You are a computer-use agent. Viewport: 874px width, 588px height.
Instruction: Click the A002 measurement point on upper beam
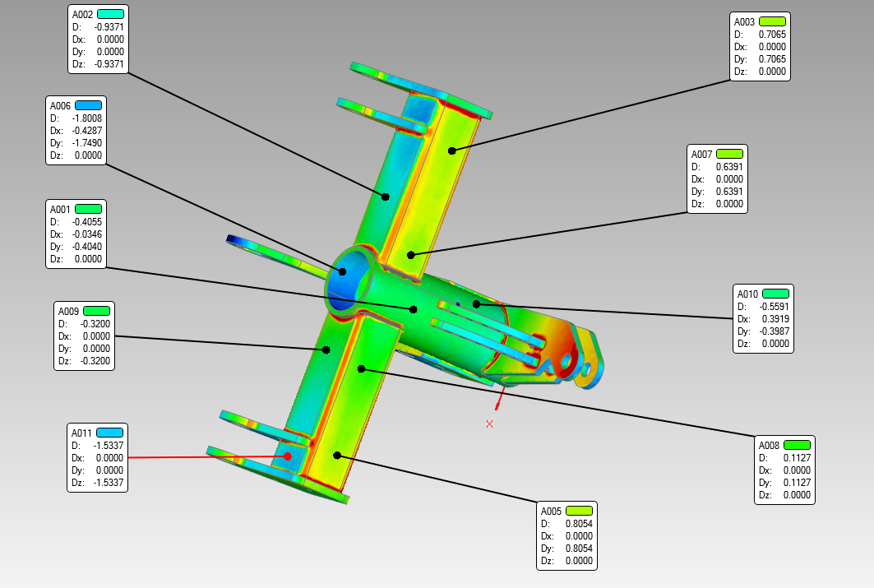tap(385, 196)
